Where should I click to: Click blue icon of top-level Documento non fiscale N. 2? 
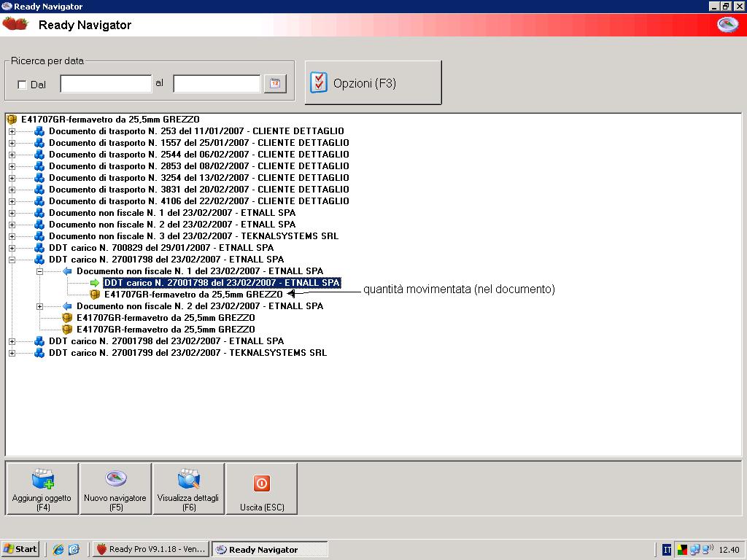point(39,225)
